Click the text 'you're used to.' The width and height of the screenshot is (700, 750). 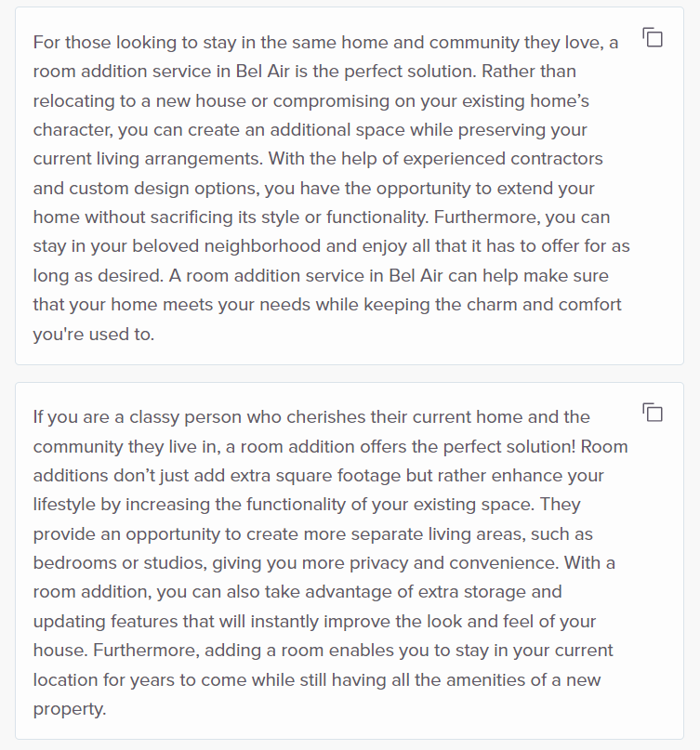click(x=93, y=334)
